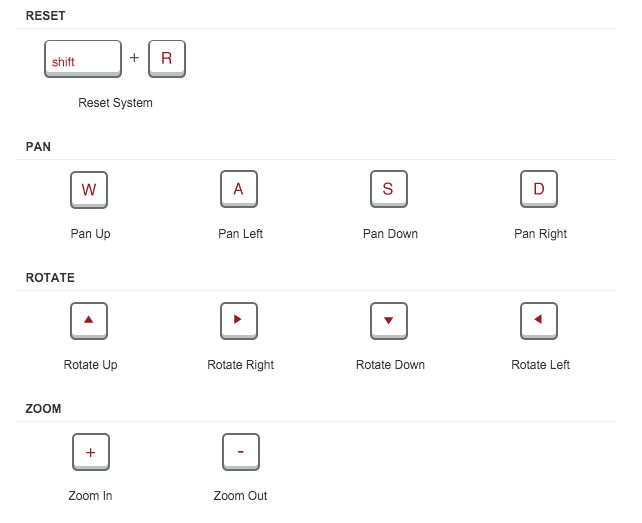Click the left arrow Rotate Left key

coord(539,321)
